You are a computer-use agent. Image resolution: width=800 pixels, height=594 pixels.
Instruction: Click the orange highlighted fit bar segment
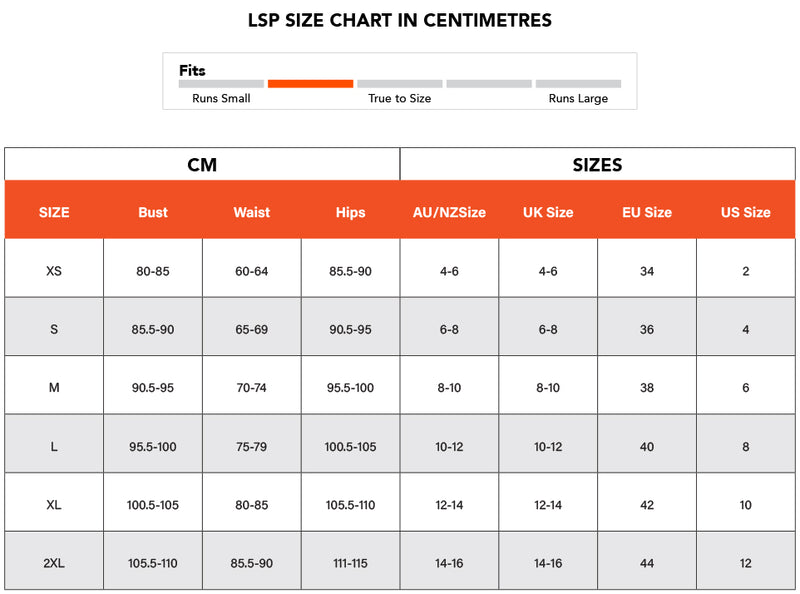click(x=310, y=84)
